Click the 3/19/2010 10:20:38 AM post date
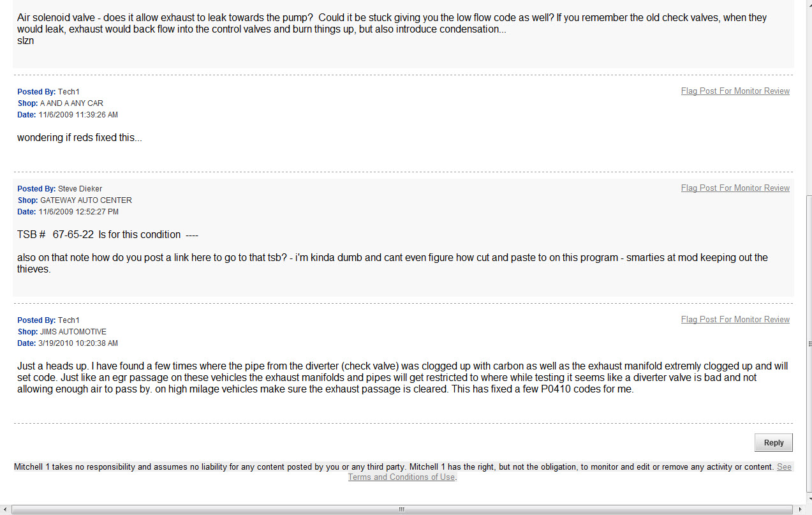The width and height of the screenshot is (812, 515). point(78,343)
